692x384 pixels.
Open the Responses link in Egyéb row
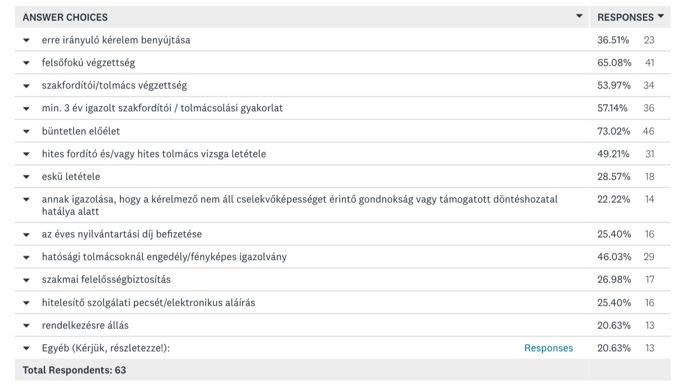(548, 348)
